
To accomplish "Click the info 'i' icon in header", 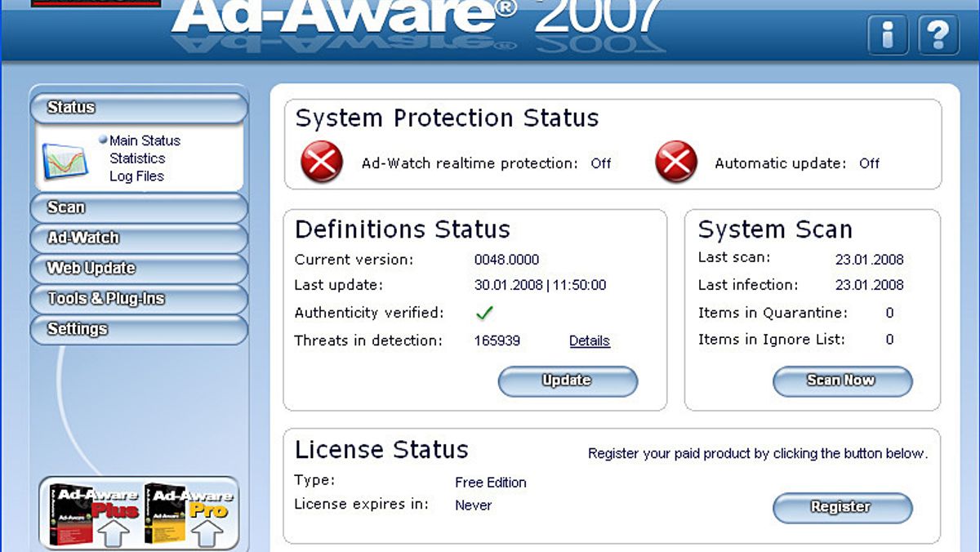I will click(x=888, y=36).
